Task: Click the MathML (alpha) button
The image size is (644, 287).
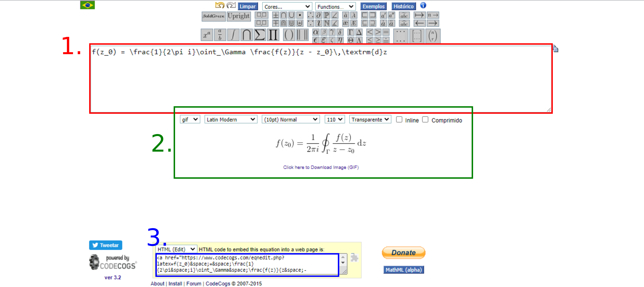Action: click(403, 270)
